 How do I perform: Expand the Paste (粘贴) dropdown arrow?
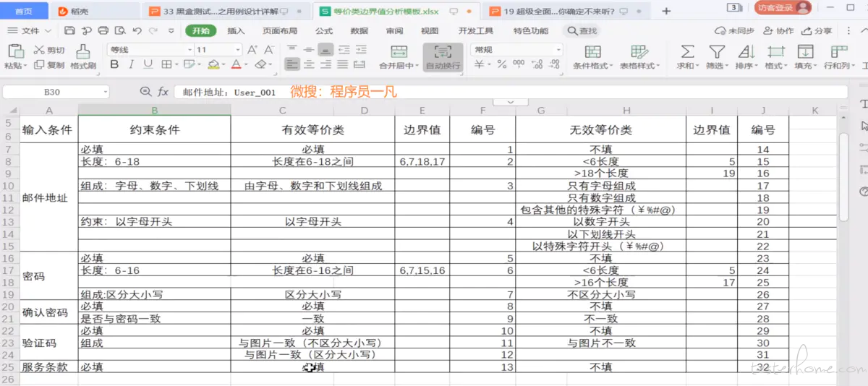25,66
